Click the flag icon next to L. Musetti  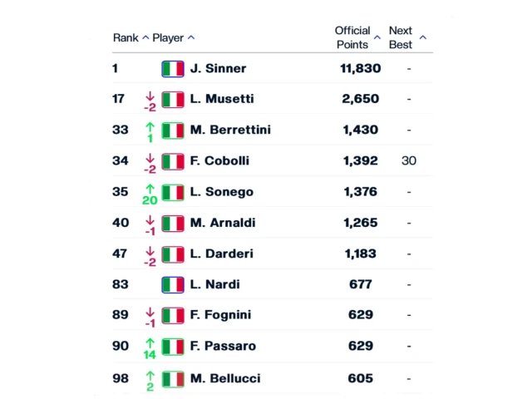[173, 100]
